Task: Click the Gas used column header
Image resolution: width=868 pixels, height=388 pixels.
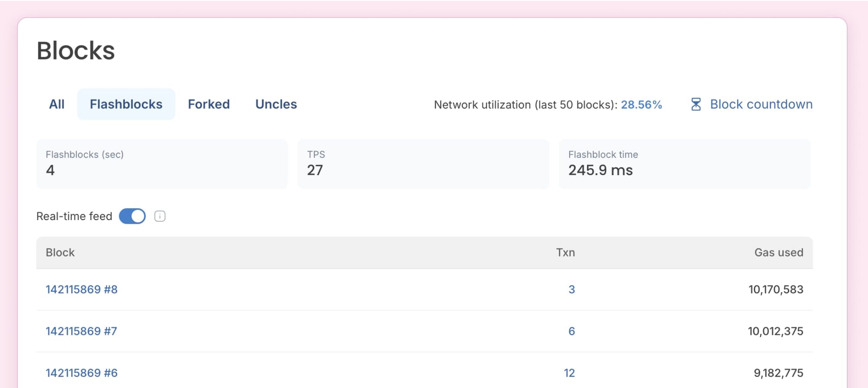Action: point(779,253)
